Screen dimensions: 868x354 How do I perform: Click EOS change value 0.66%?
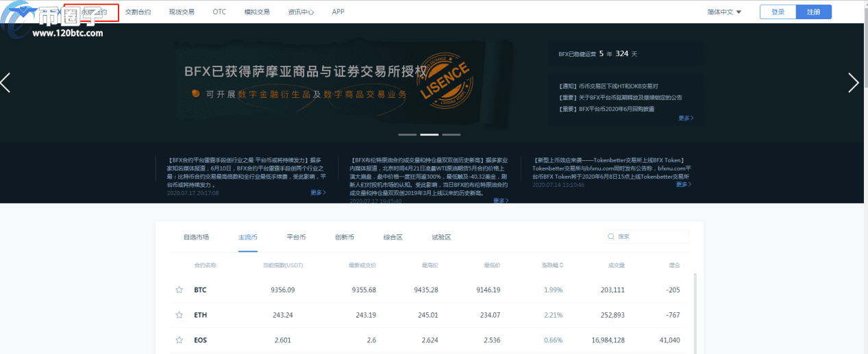(554, 340)
